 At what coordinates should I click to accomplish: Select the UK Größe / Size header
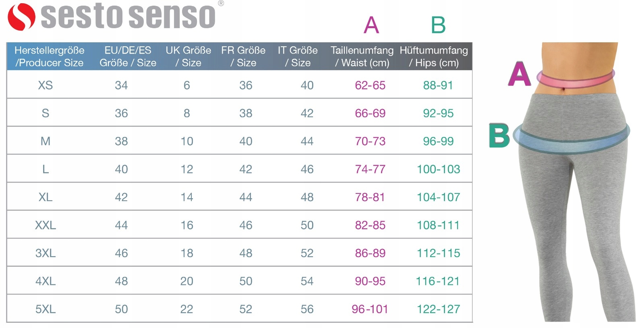coord(188,56)
